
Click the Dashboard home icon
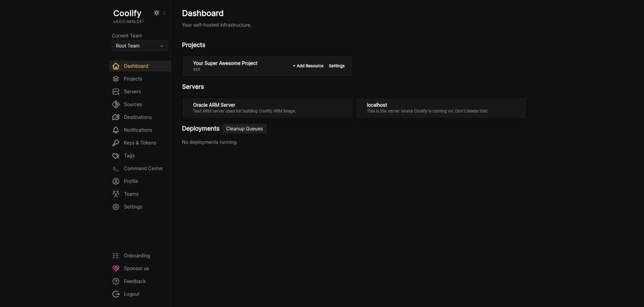coord(116,66)
